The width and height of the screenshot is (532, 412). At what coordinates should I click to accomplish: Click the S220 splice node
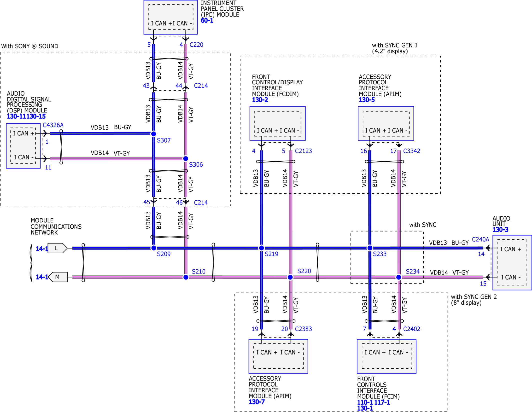(x=290, y=277)
